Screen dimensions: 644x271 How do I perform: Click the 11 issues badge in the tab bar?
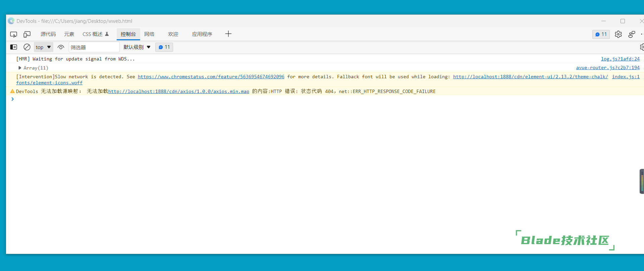click(601, 34)
